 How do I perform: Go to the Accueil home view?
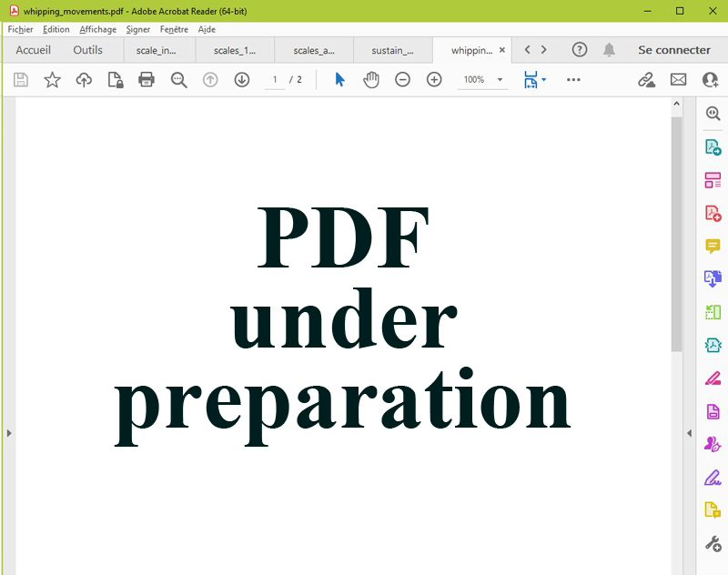click(33, 50)
